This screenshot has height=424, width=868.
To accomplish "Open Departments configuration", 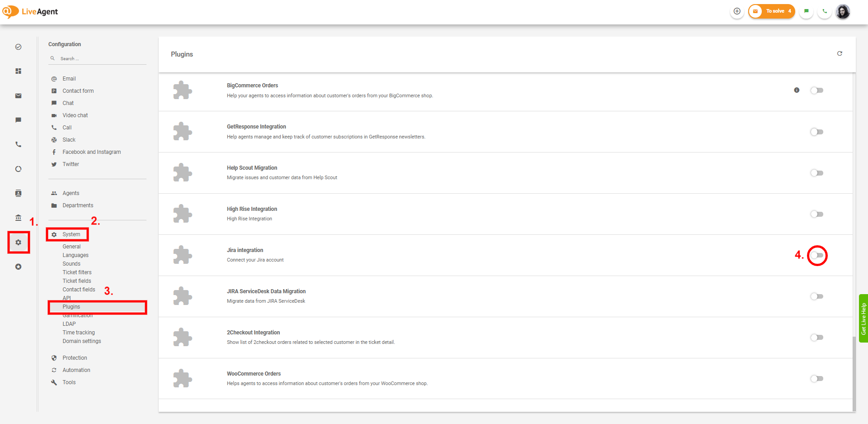I will 78,205.
